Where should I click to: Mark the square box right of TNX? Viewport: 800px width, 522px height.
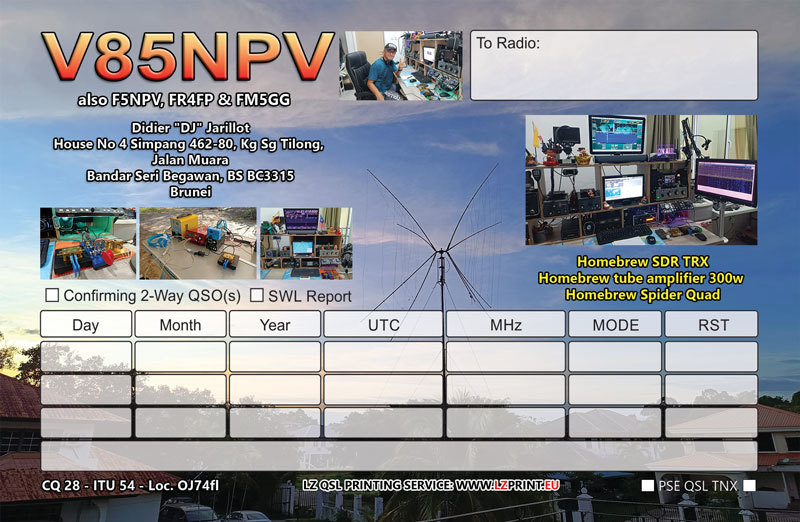749,486
